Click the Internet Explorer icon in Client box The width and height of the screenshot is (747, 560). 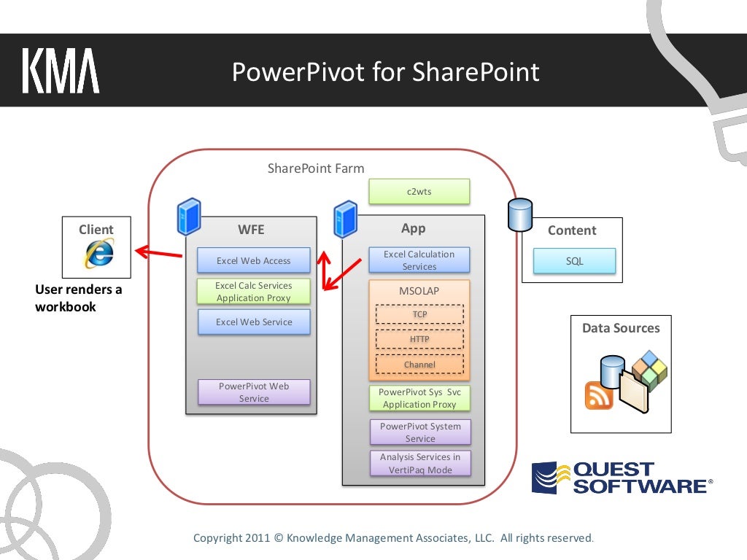pos(99,253)
